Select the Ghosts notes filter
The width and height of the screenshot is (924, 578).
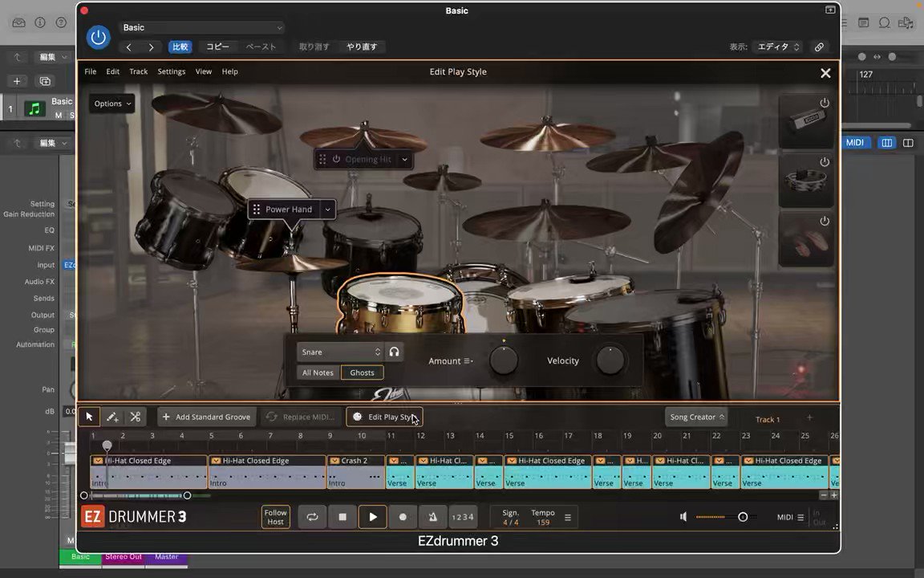(362, 372)
